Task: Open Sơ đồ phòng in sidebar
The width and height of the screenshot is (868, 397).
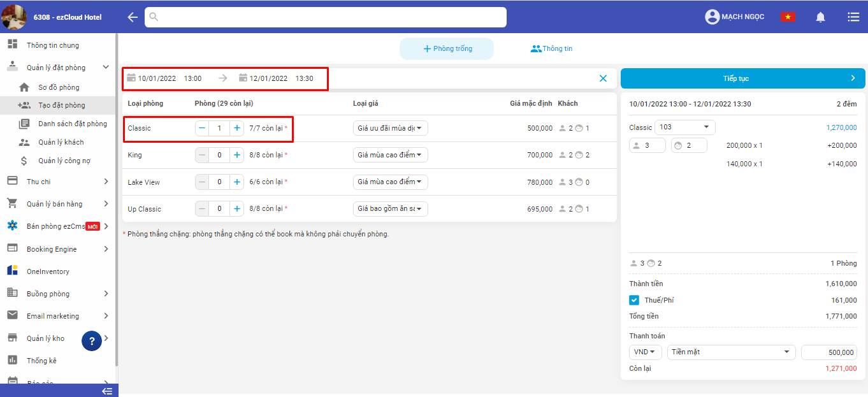Action: coord(59,87)
